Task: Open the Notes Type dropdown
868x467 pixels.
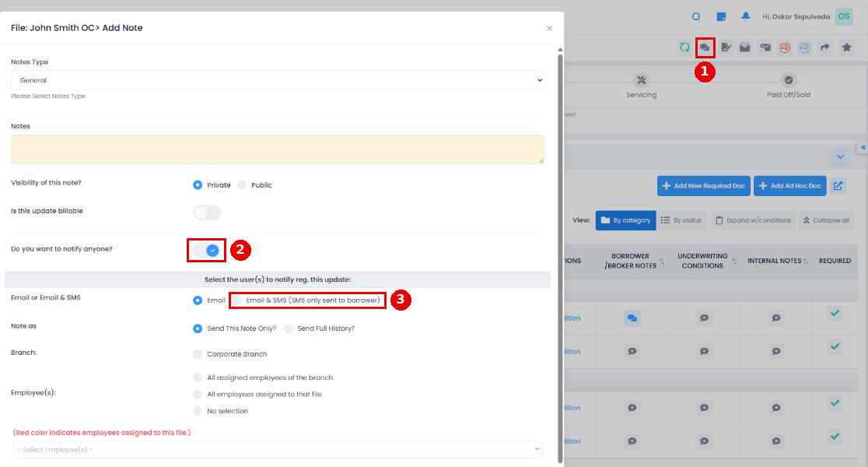Action: [278, 79]
